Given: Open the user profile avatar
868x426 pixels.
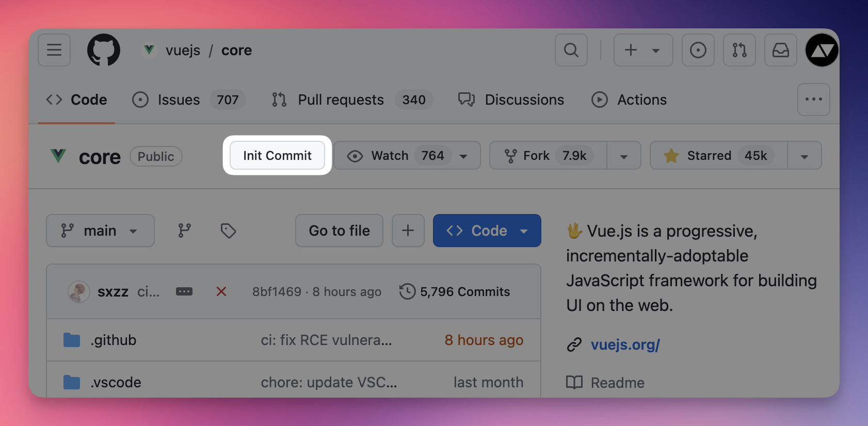Looking at the screenshot, I should (x=822, y=50).
